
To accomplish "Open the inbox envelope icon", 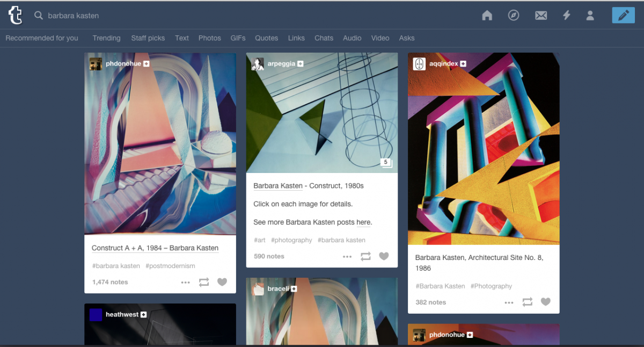I will point(541,16).
